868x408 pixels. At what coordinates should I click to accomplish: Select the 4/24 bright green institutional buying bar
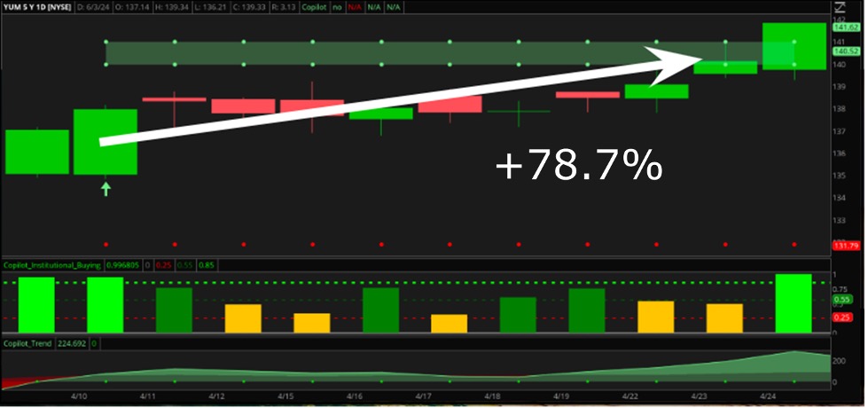point(794,303)
